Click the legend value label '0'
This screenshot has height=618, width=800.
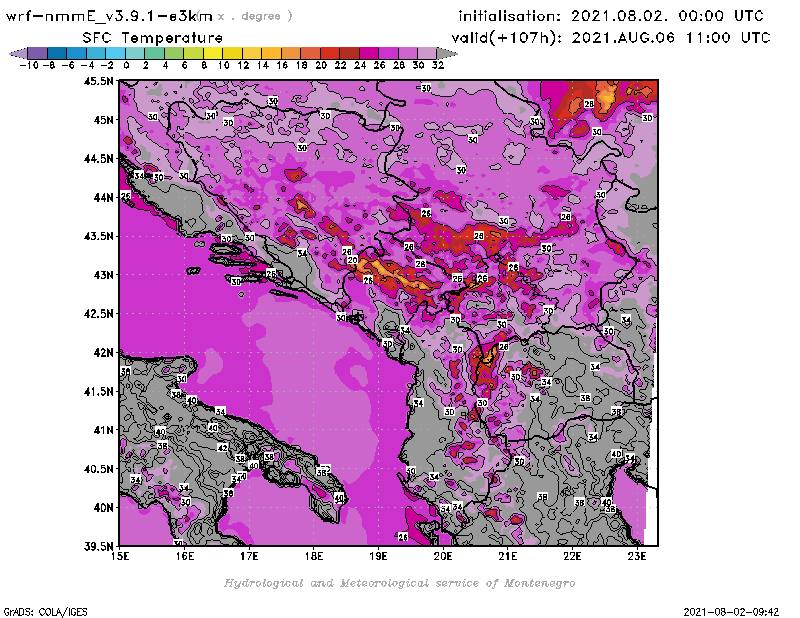point(126,65)
